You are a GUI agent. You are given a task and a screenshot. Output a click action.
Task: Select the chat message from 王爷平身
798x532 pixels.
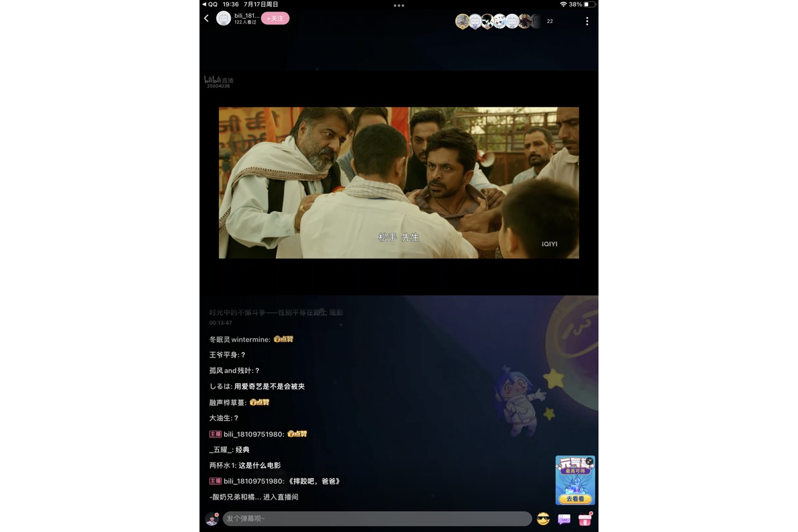click(x=227, y=355)
